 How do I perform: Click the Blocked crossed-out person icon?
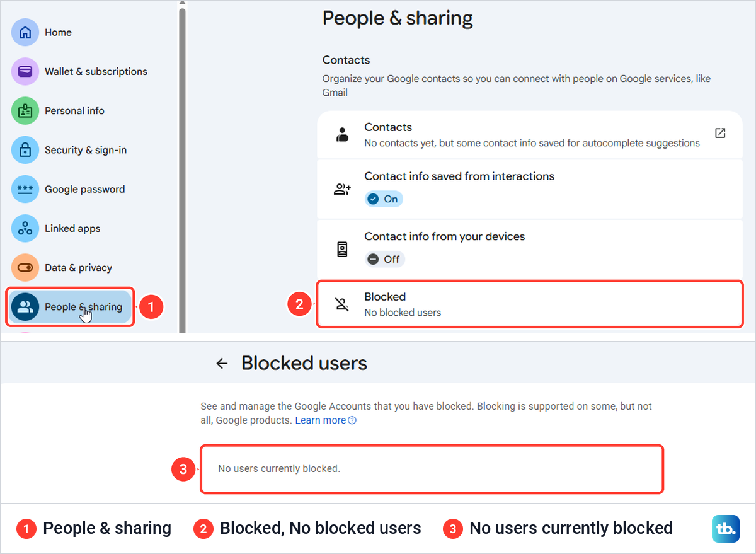(x=342, y=305)
